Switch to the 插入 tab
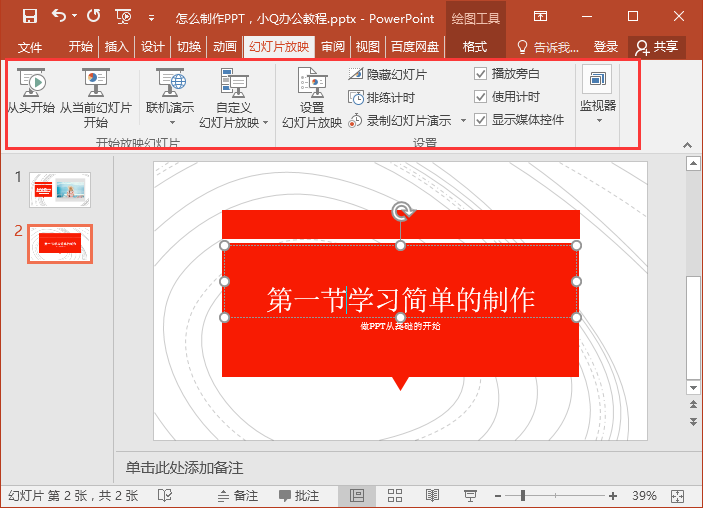Screen dimensions: 703x508 point(117,47)
